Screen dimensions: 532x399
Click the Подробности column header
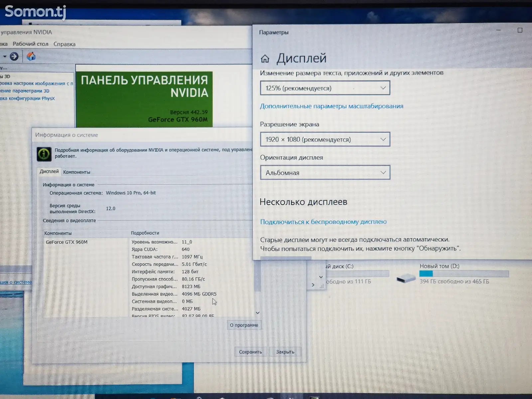(x=145, y=233)
